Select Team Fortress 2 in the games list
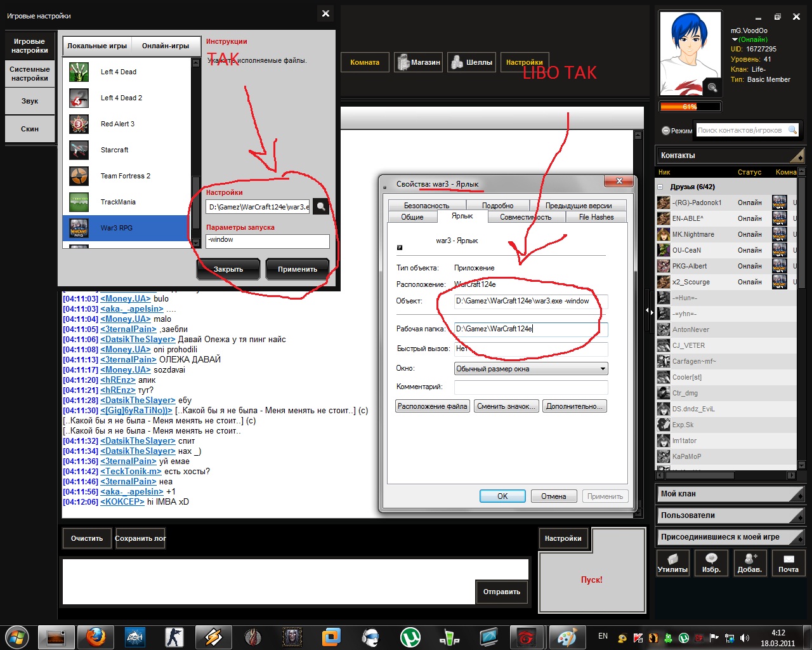The width and height of the screenshot is (812, 650). (x=127, y=176)
